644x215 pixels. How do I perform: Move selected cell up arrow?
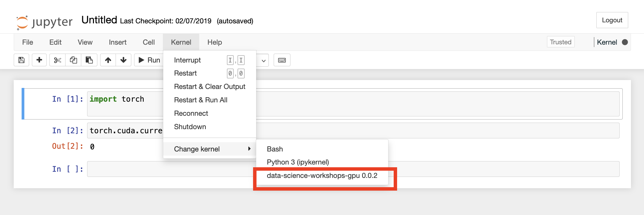(x=108, y=60)
